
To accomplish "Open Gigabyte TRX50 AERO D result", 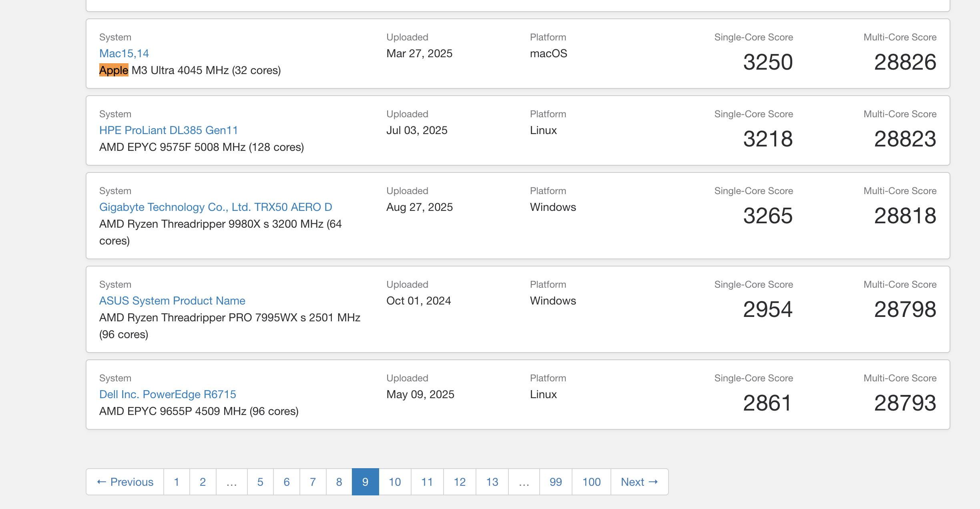I will 216,207.
